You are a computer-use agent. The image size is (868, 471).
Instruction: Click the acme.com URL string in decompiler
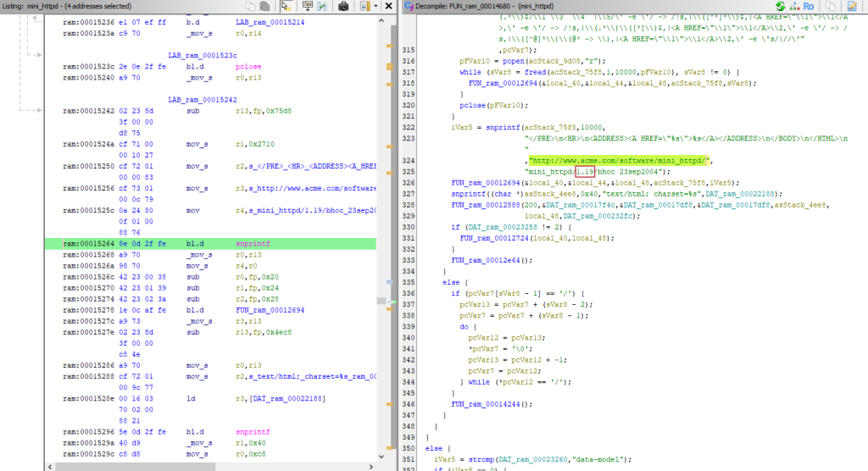pos(621,160)
